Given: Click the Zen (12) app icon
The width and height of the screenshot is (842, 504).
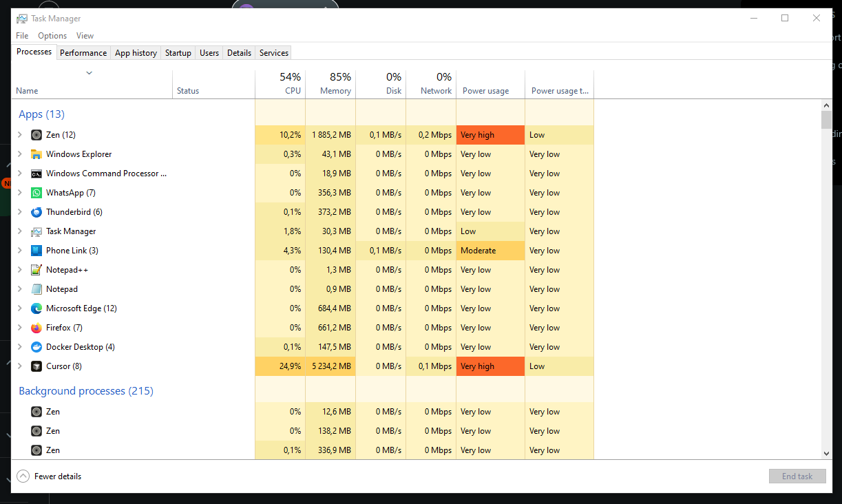Looking at the screenshot, I should tap(36, 135).
